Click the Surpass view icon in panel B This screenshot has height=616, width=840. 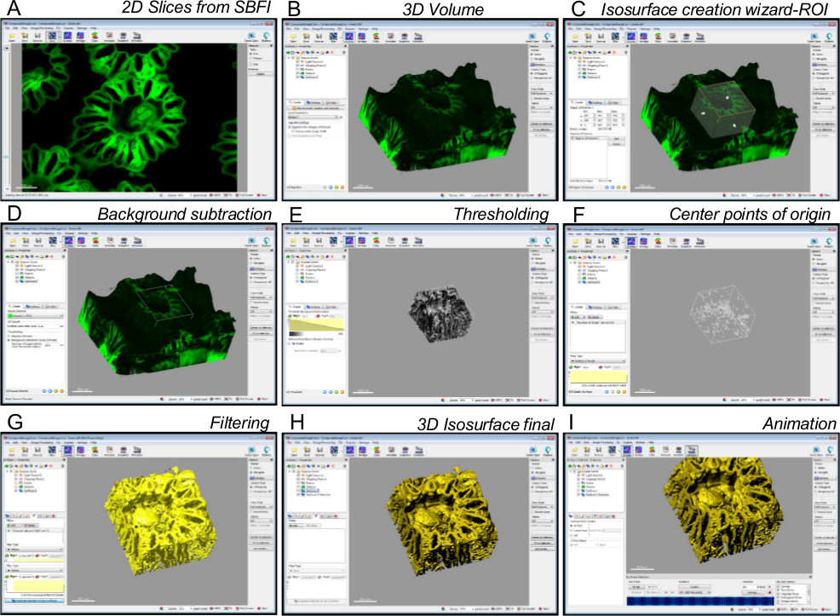[351, 37]
